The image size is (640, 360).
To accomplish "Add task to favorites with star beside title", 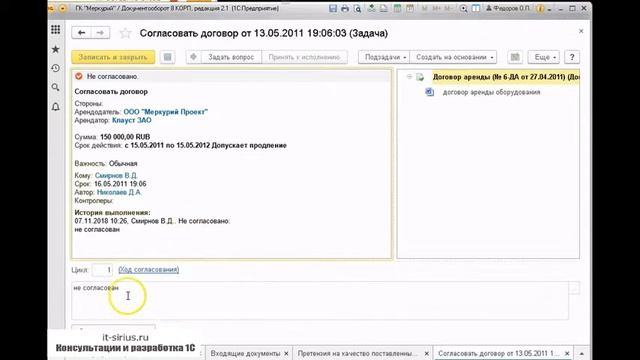I will [x=125, y=33].
